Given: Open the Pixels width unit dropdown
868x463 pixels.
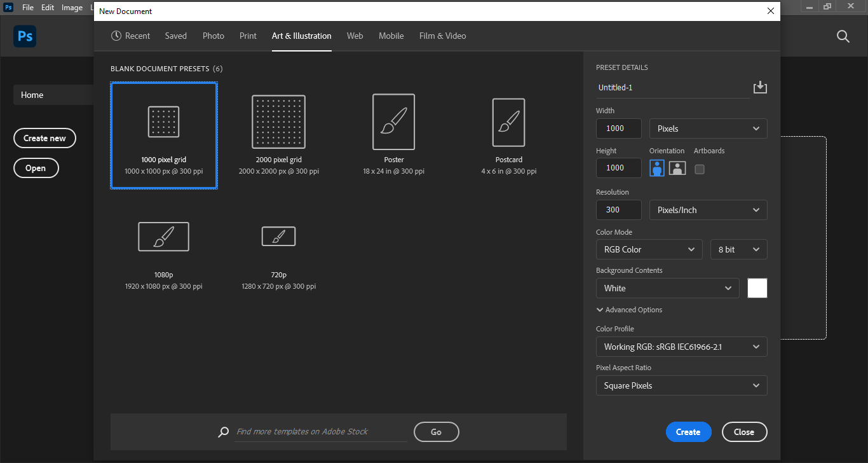Looking at the screenshot, I should [708, 128].
